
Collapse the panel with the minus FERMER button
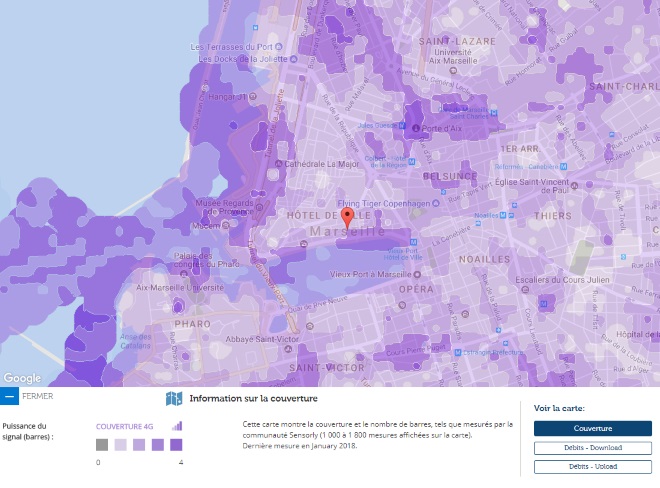(x=9, y=396)
